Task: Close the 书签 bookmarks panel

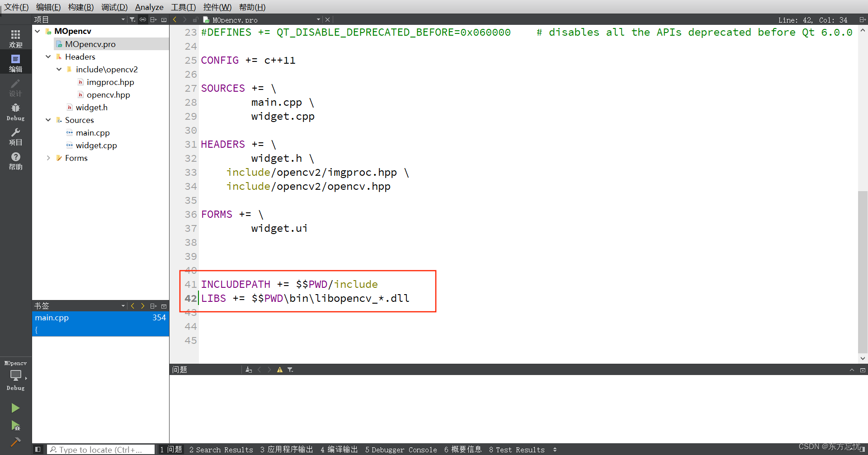Action: pyautogui.click(x=164, y=306)
